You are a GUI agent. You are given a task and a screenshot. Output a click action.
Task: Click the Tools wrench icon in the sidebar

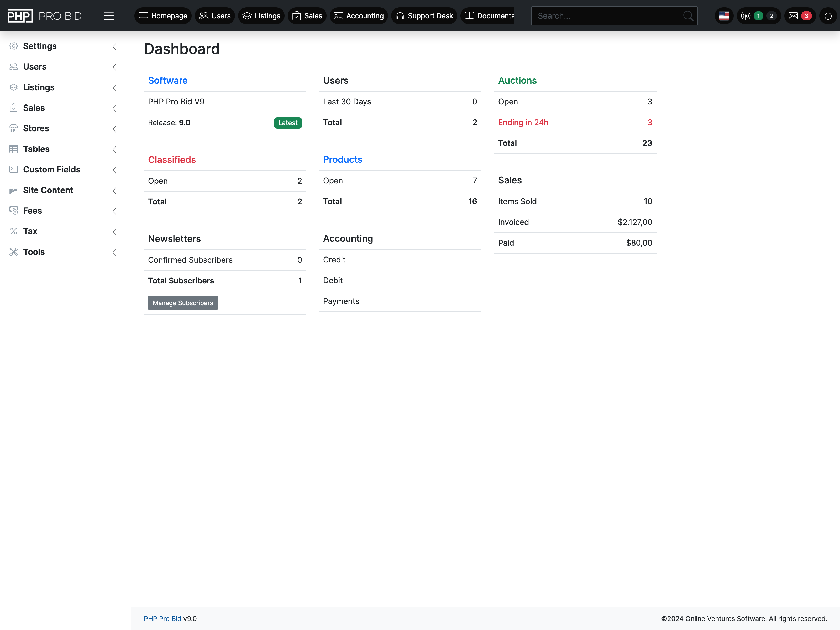[x=14, y=252]
